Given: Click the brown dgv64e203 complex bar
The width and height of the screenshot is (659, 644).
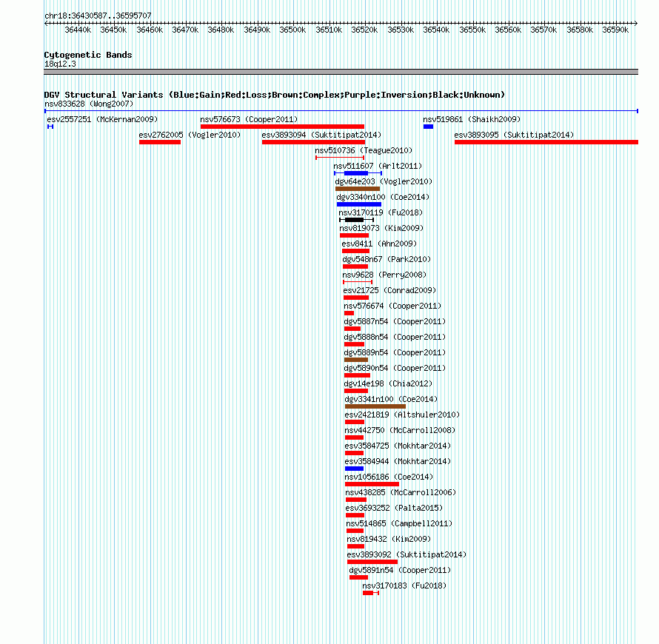Looking at the screenshot, I should [x=358, y=189].
